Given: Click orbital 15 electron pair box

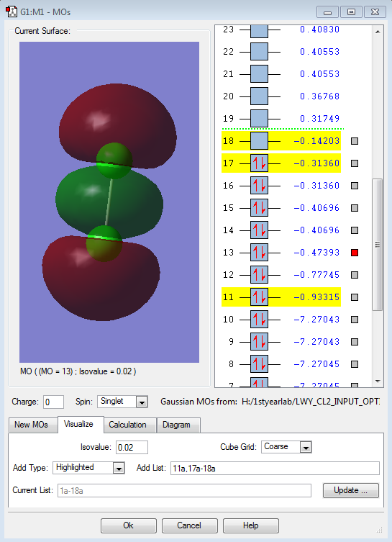Looking at the screenshot, I should pyautogui.click(x=259, y=208).
